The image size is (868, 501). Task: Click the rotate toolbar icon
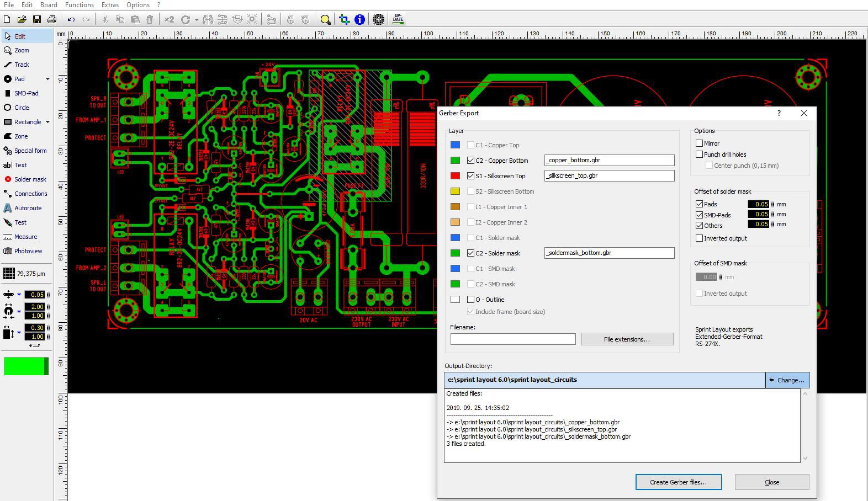point(186,19)
